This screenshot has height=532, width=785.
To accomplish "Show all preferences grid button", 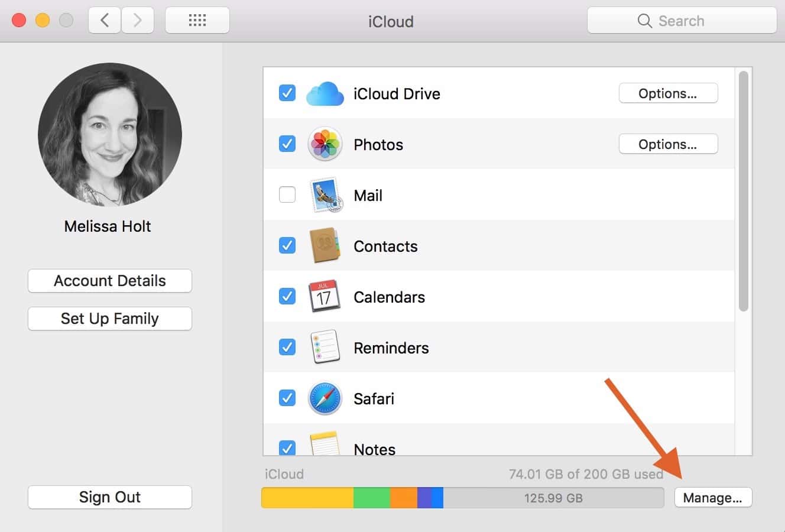I will (197, 21).
